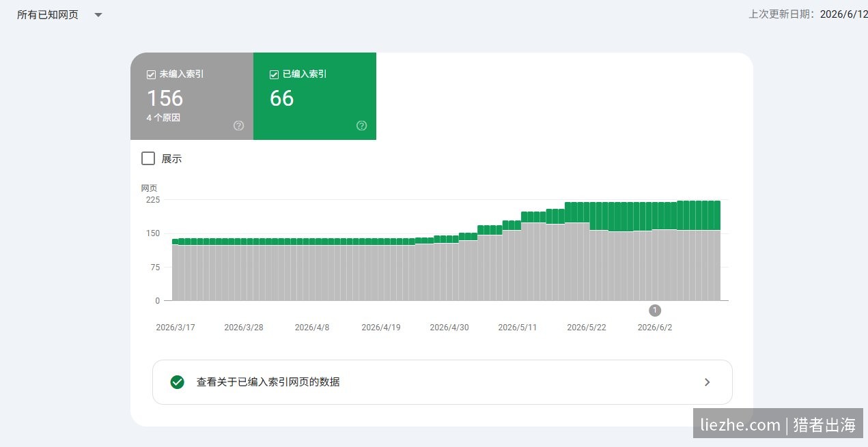Click help icon on 已编入索引 card

point(361,126)
